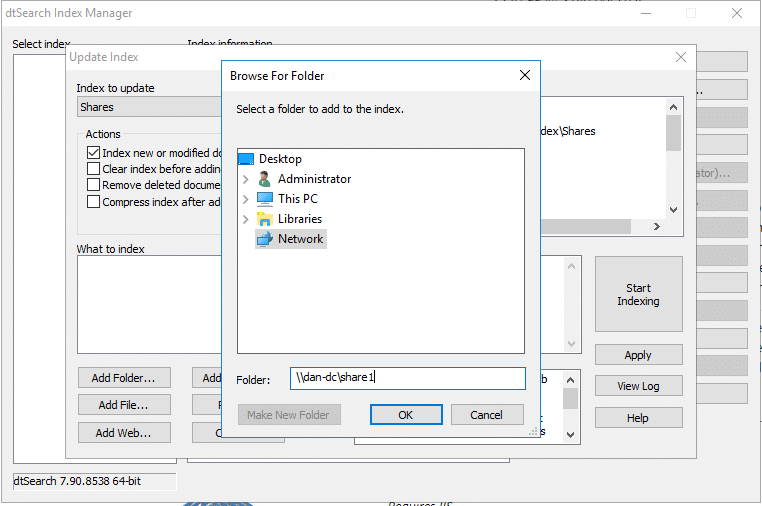Click the Desktop icon in folder tree
The width and height of the screenshot is (762, 506).
[246, 159]
